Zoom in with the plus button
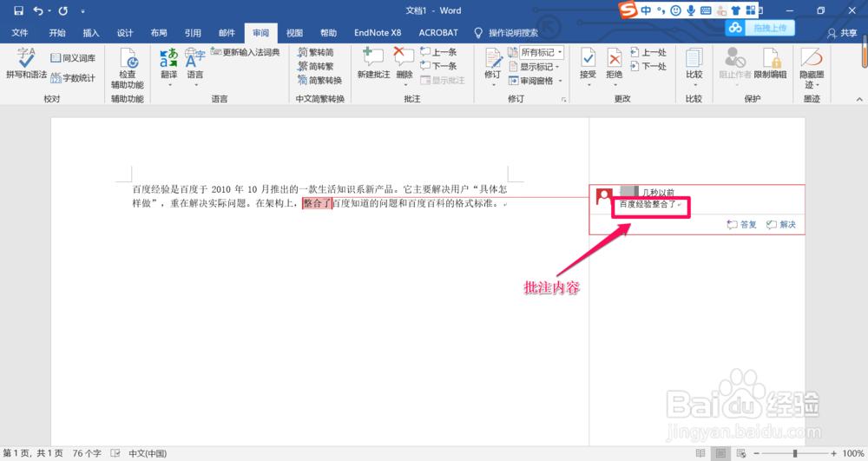Screen dimensions: 868x461 tap(833, 453)
